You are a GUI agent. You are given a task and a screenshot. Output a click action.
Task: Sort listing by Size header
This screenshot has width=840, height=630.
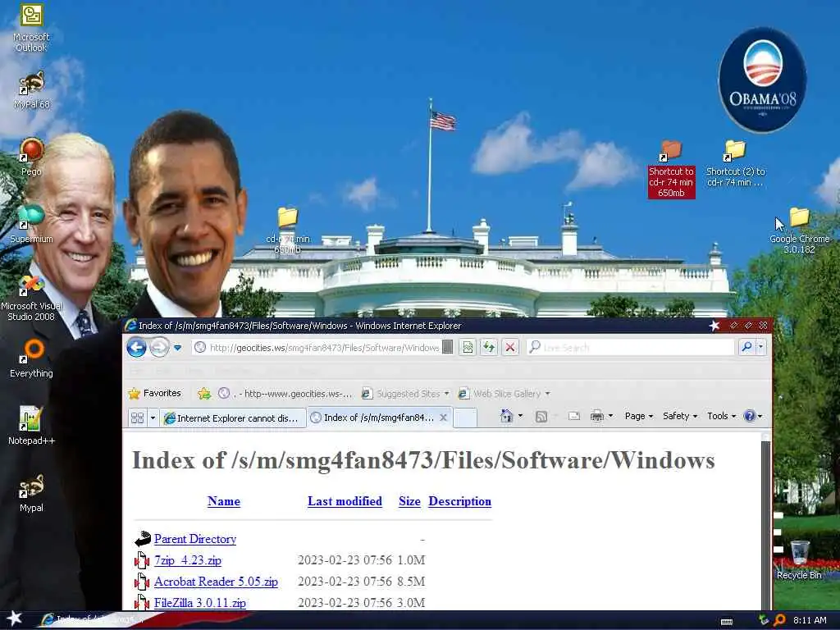(x=409, y=501)
